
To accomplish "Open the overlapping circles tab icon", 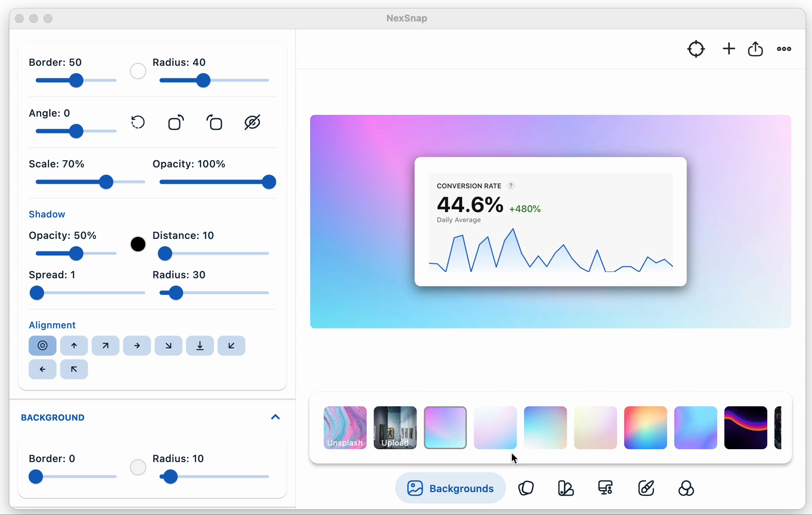I will click(686, 488).
